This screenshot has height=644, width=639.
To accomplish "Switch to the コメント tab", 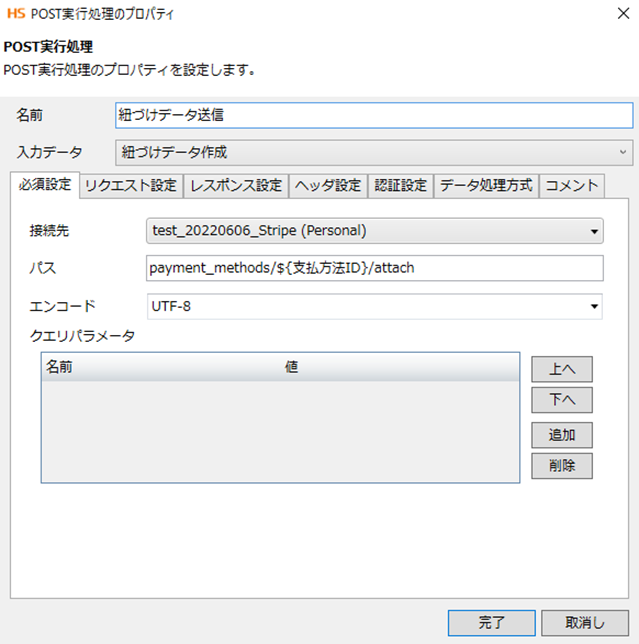I will pyautogui.click(x=572, y=185).
